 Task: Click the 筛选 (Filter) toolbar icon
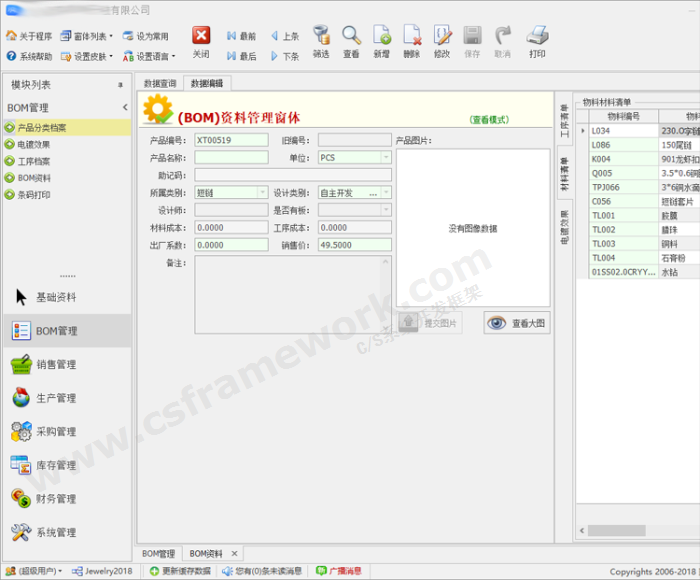pyautogui.click(x=321, y=41)
